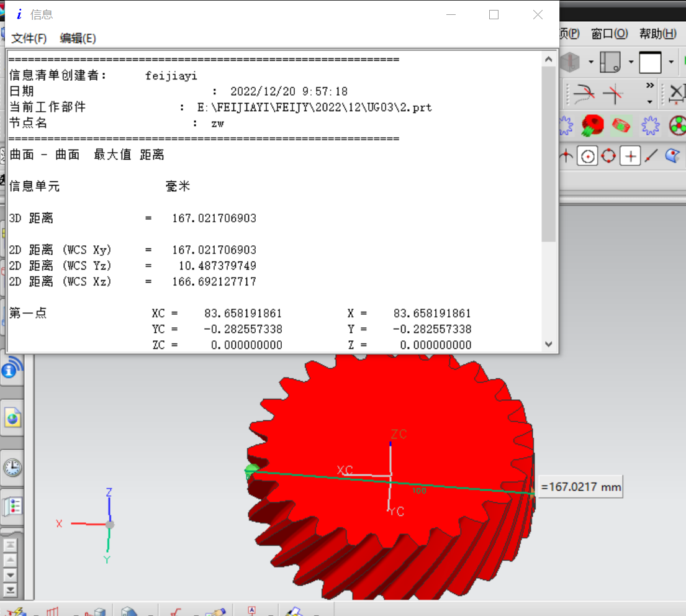Open the 编辑(E) menu in the info window
The width and height of the screenshot is (686, 616).
pos(78,38)
